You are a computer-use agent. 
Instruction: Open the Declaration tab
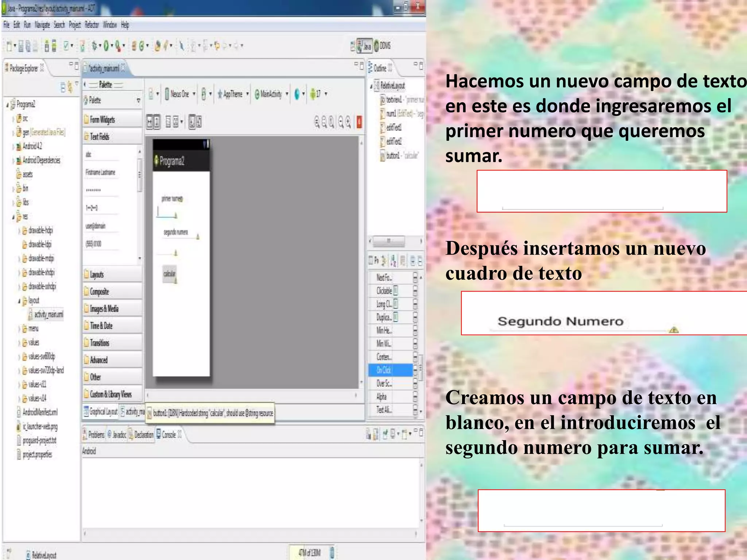click(141, 435)
